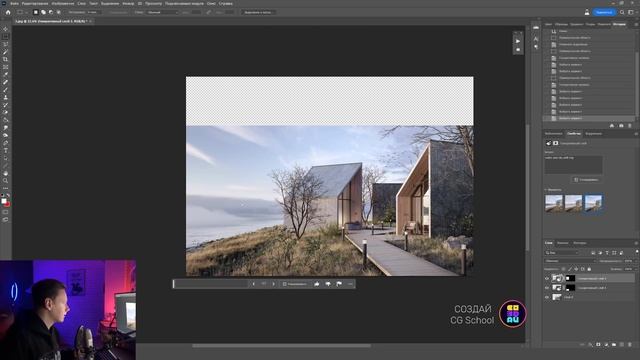Select the Clone Stamp tool

click(x=5, y=98)
